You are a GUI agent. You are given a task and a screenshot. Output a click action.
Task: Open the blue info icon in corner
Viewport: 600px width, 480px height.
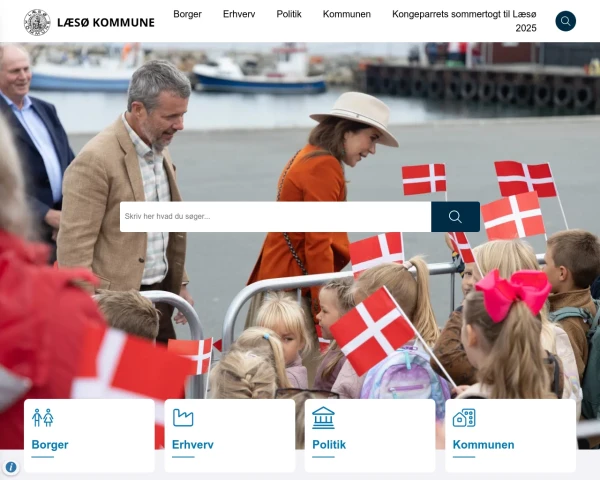coord(11,467)
